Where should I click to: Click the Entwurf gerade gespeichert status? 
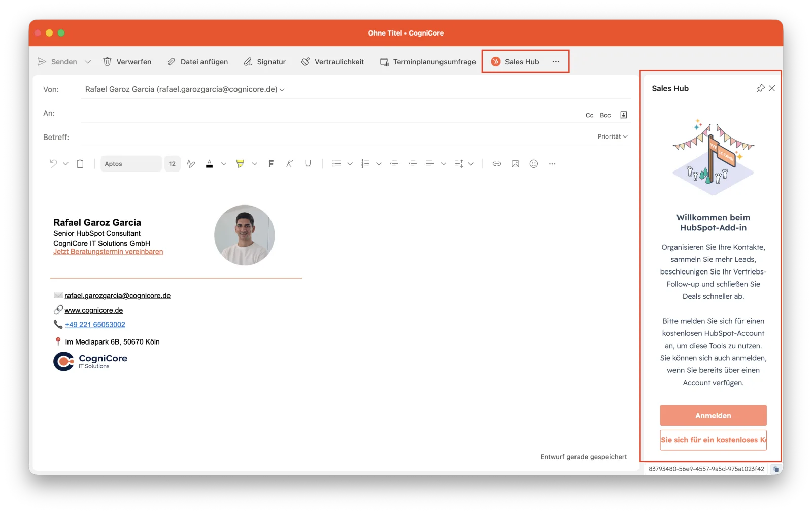pos(584,457)
